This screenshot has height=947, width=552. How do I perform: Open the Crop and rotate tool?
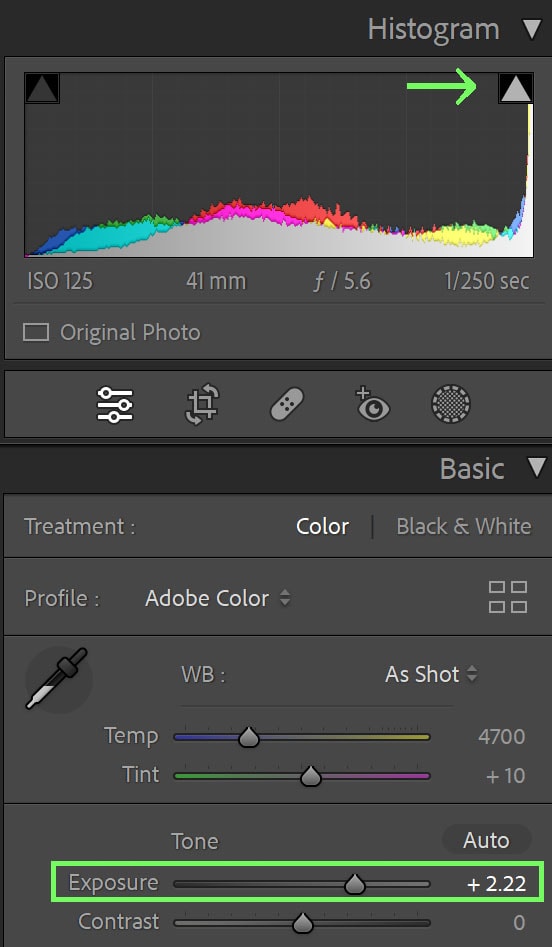pyautogui.click(x=202, y=404)
